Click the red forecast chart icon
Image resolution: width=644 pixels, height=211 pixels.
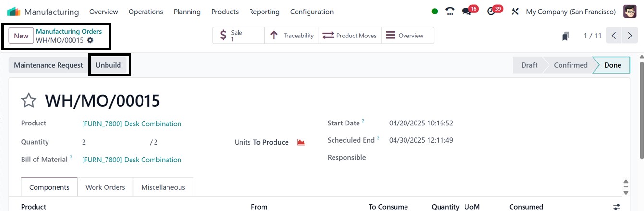pyautogui.click(x=301, y=142)
